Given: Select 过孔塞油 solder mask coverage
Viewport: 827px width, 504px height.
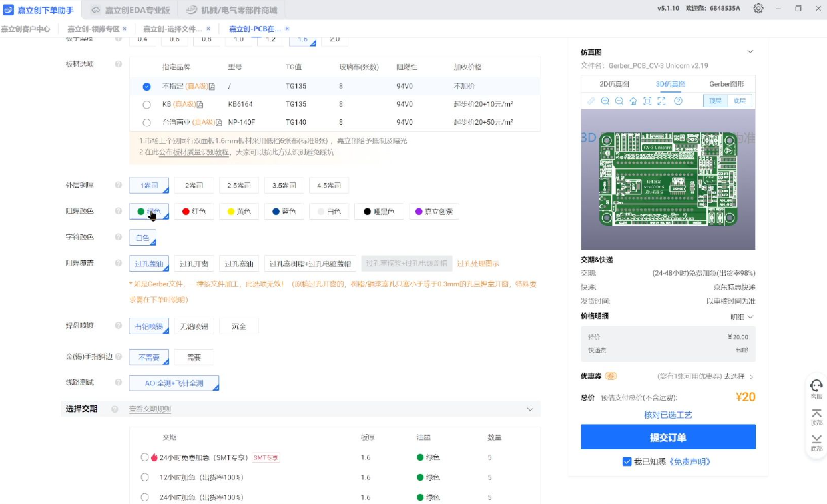Looking at the screenshot, I should coord(239,264).
